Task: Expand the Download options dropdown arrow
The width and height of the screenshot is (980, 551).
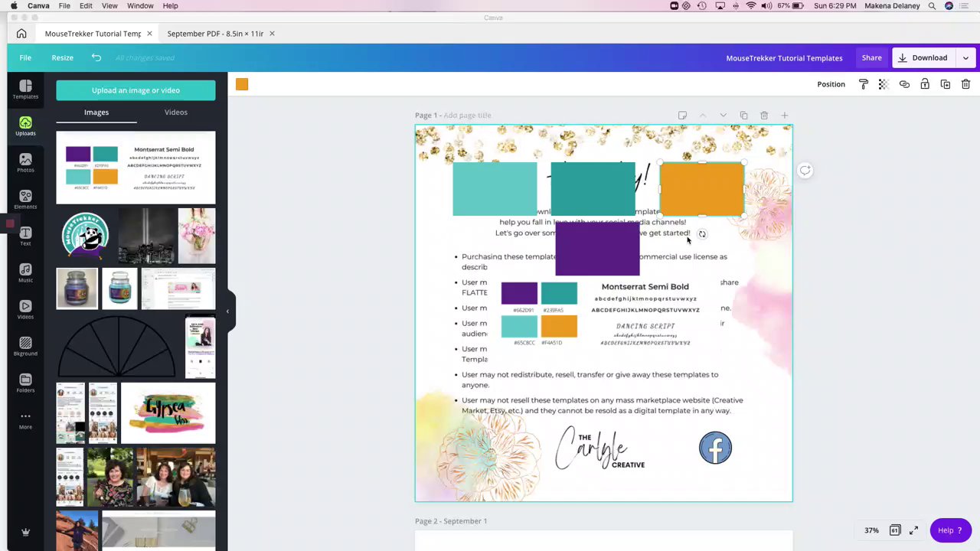Action: 965,57
